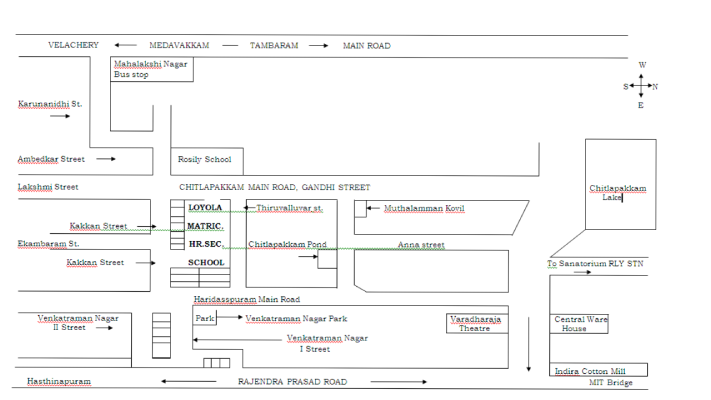Select the compass N letter
This screenshot has width=711, height=400.
(655, 87)
